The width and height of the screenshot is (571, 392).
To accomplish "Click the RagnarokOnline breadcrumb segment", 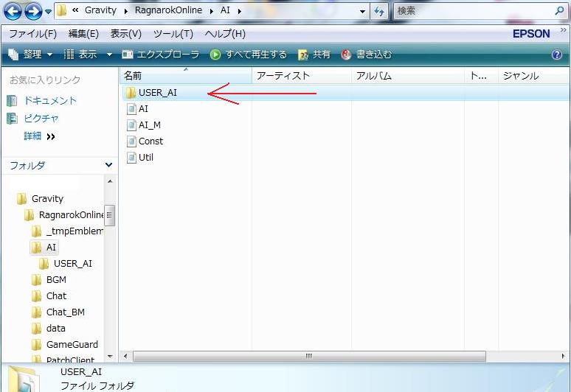I will click(x=168, y=10).
